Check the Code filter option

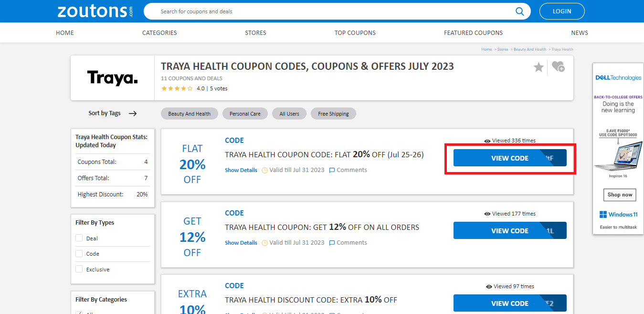point(79,253)
